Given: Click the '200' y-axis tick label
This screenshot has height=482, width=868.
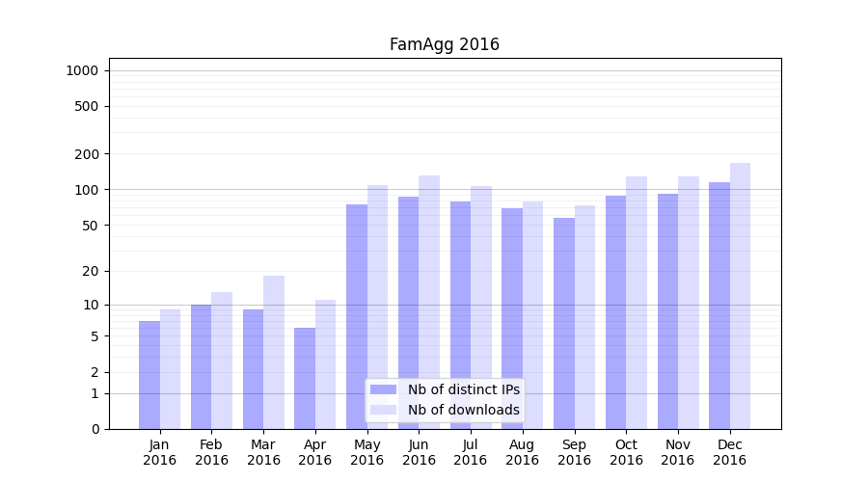Looking at the screenshot, I should pyautogui.click(x=88, y=154).
